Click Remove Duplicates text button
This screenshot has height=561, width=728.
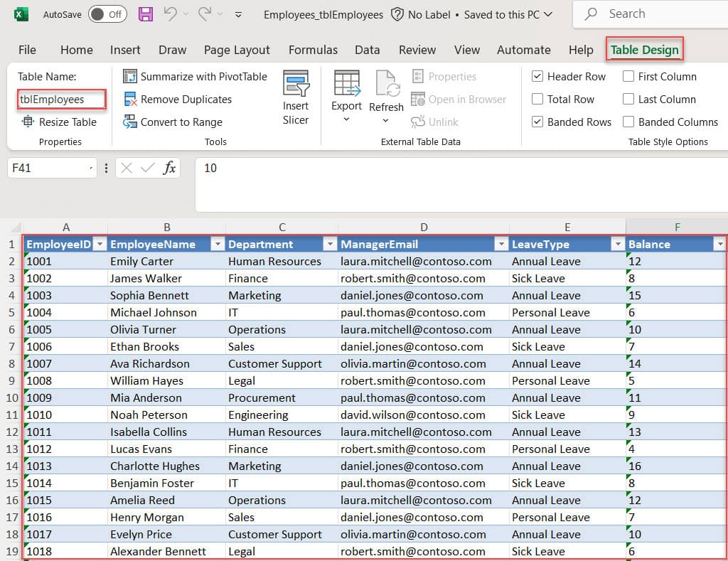[x=186, y=99]
